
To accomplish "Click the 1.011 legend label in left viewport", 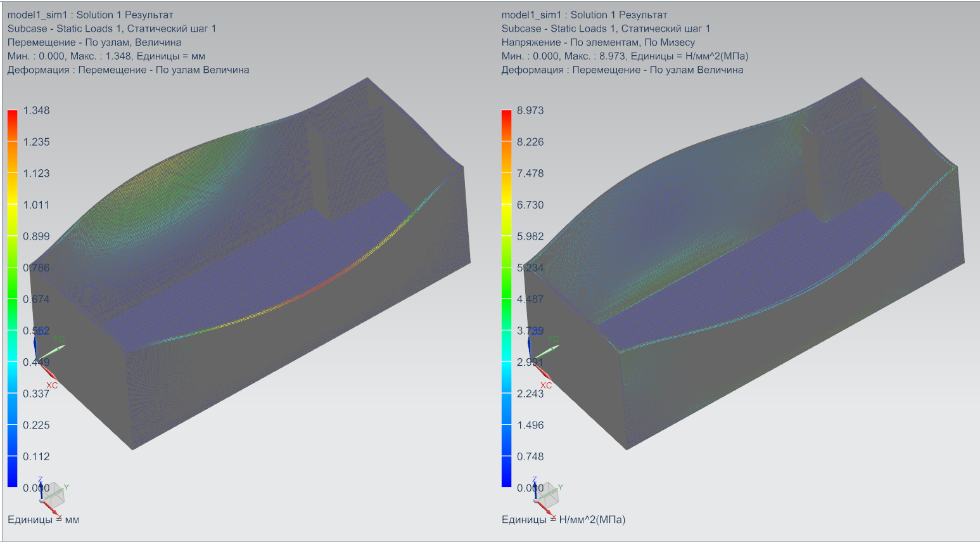I will [36, 205].
